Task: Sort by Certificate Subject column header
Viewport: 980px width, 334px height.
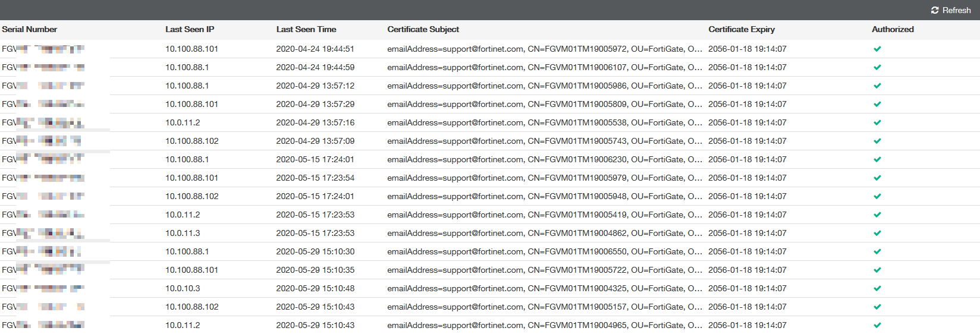Action: point(423,29)
